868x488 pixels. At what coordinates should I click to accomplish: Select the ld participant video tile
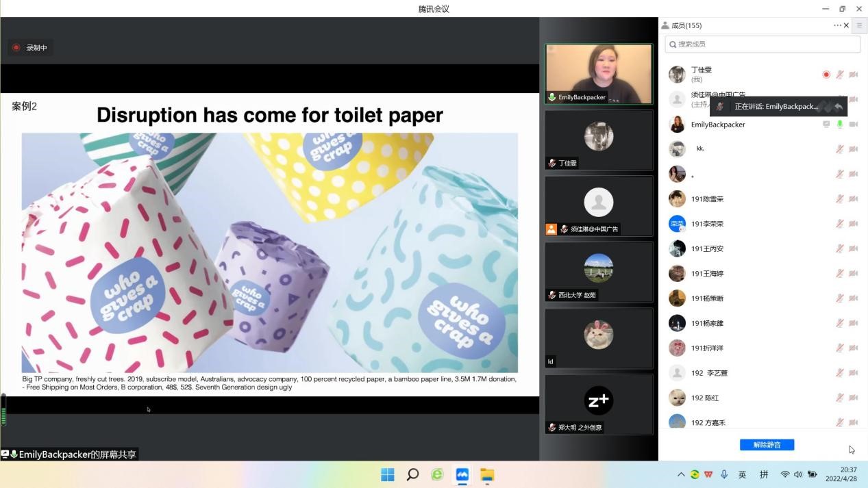(x=599, y=338)
